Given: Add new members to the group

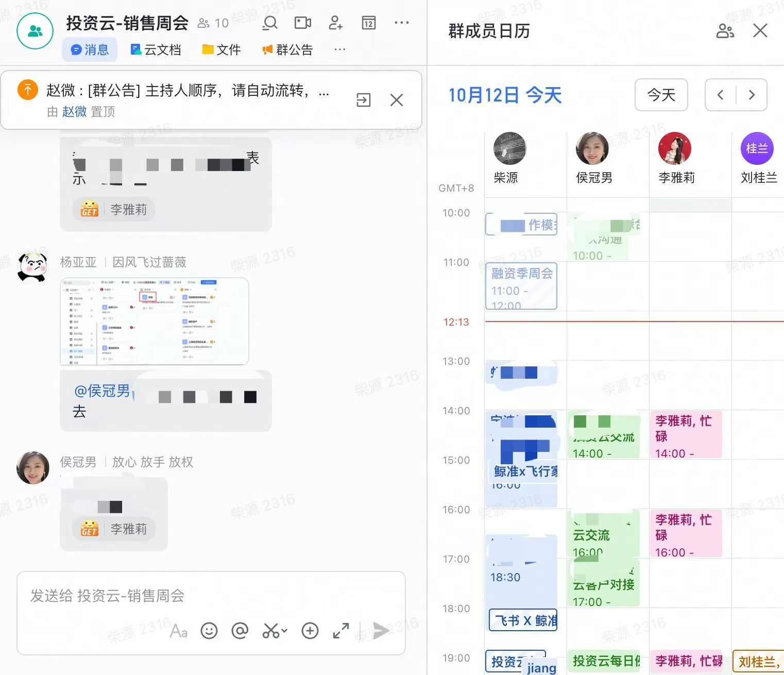Looking at the screenshot, I should tap(335, 23).
